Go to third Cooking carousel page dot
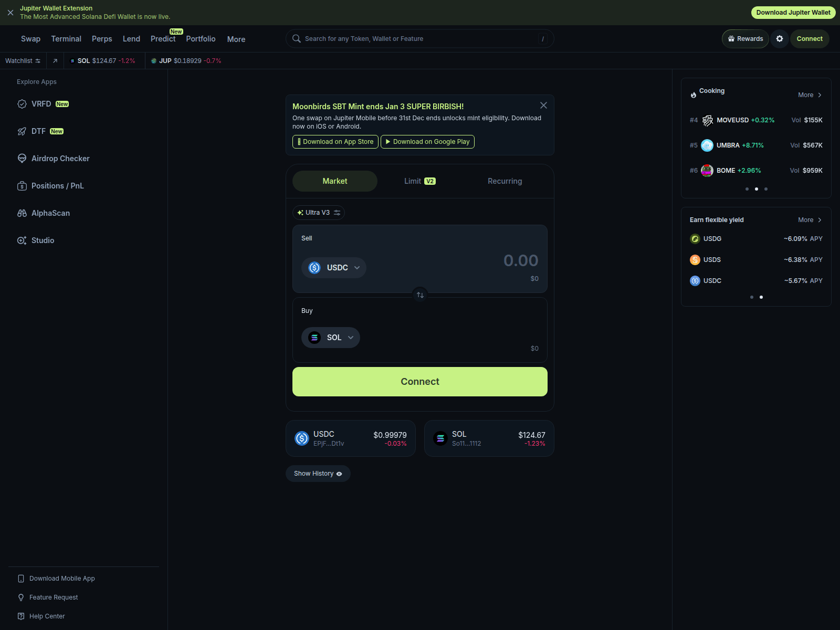Image resolution: width=840 pixels, height=630 pixels. [766, 189]
